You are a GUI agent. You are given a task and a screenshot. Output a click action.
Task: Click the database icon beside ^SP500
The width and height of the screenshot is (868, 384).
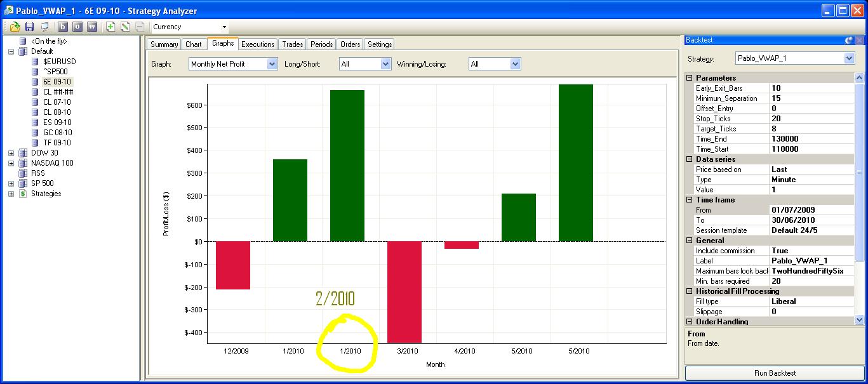point(36,72)
